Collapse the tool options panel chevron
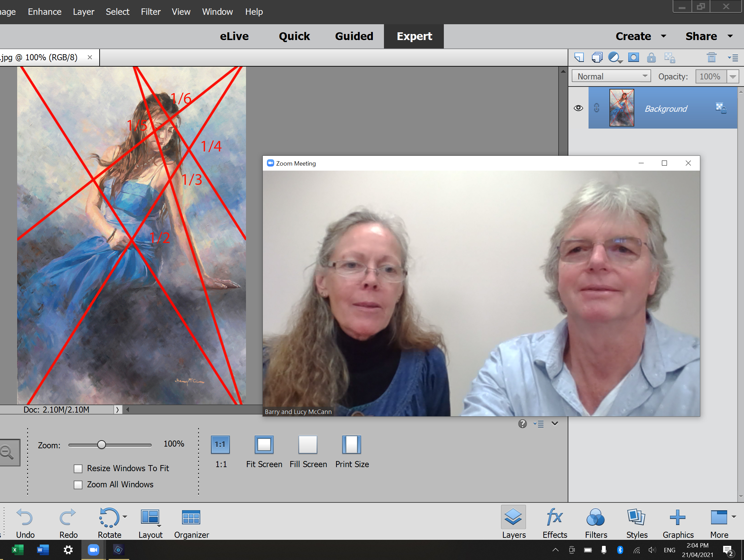This screenshot has width=744, height=560. coord(555,423)
